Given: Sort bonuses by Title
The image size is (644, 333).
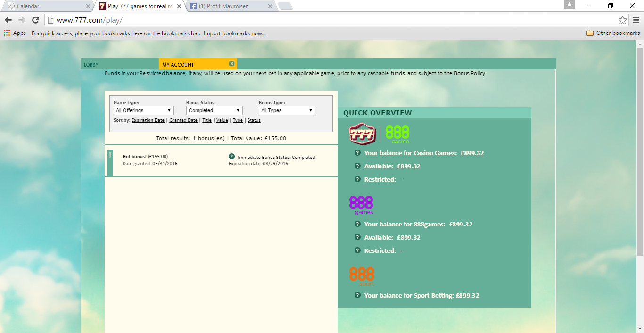Looking at the screenshot, I should [207, 120].
